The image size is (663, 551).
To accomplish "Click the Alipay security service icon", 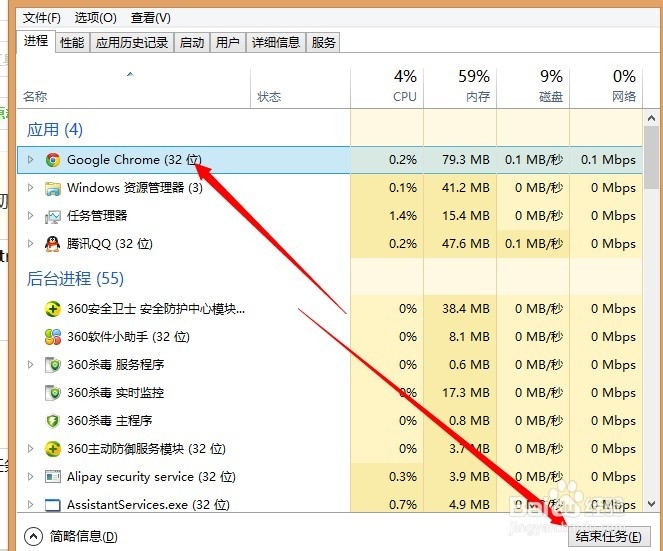I will (x=53, y=477).
